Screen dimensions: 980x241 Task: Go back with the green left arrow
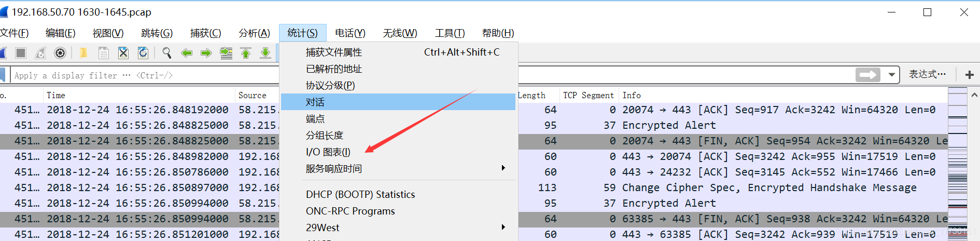pyautogui.click(x=187, y=53)
